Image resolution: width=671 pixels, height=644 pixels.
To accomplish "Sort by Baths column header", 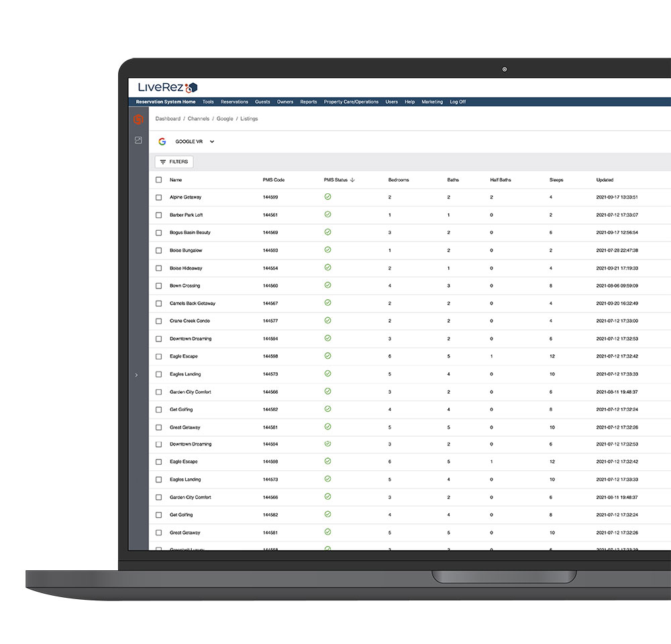I will coord(453,180).
